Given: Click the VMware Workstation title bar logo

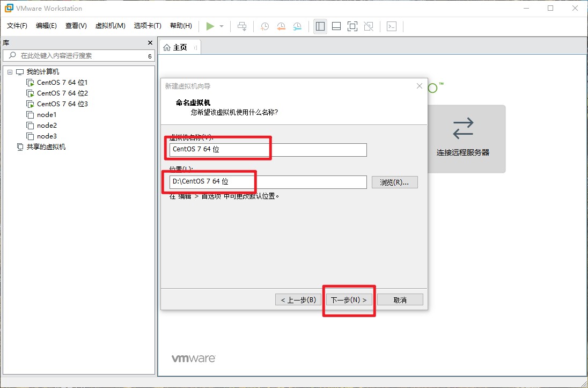Looking at the screenshot, I should (x=8, y=8).
